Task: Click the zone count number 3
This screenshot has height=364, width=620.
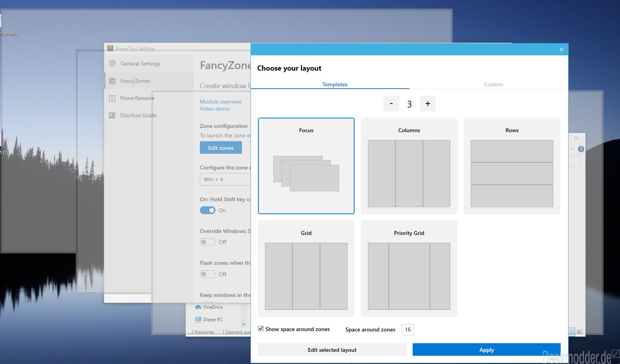Action: [409, 104]
